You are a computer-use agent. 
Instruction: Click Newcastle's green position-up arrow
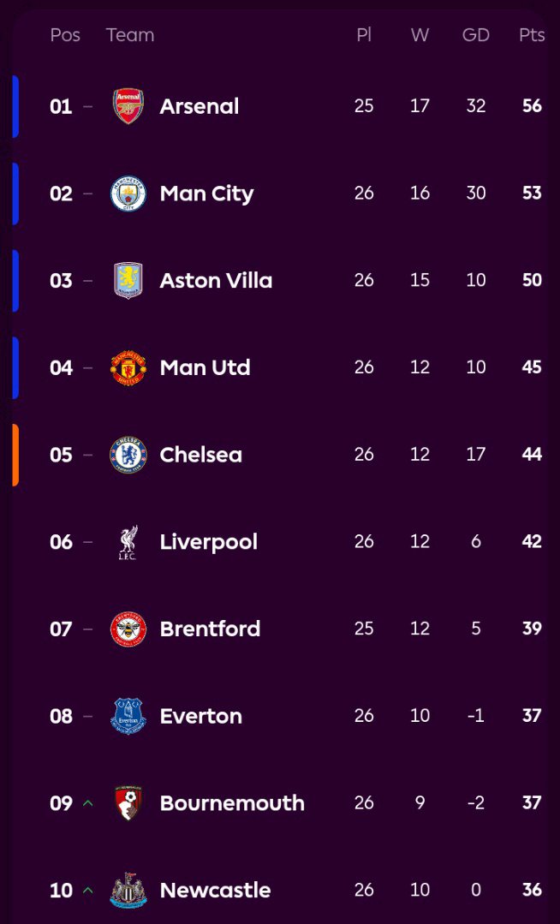coord(87,891)
